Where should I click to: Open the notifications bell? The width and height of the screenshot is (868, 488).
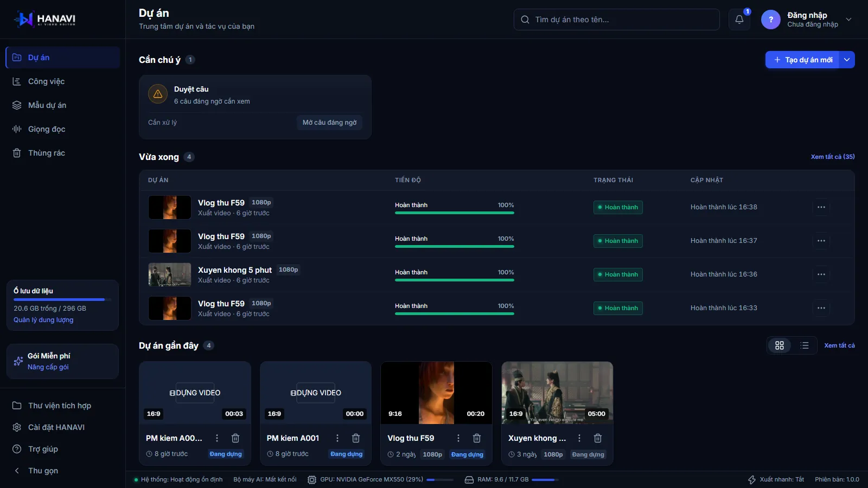point(739,20)
